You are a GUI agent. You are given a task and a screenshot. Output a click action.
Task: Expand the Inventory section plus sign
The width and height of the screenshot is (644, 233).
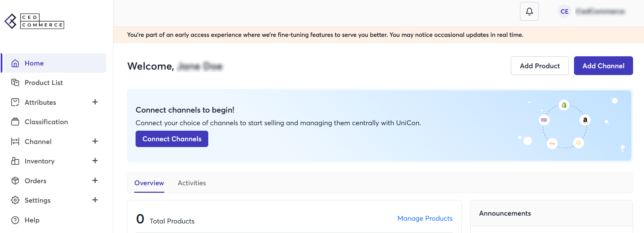(x=95, y=161)
